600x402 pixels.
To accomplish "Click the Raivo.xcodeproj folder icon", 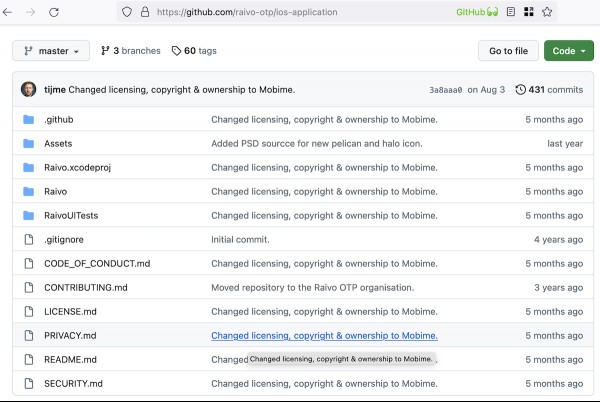I will 28,168.
